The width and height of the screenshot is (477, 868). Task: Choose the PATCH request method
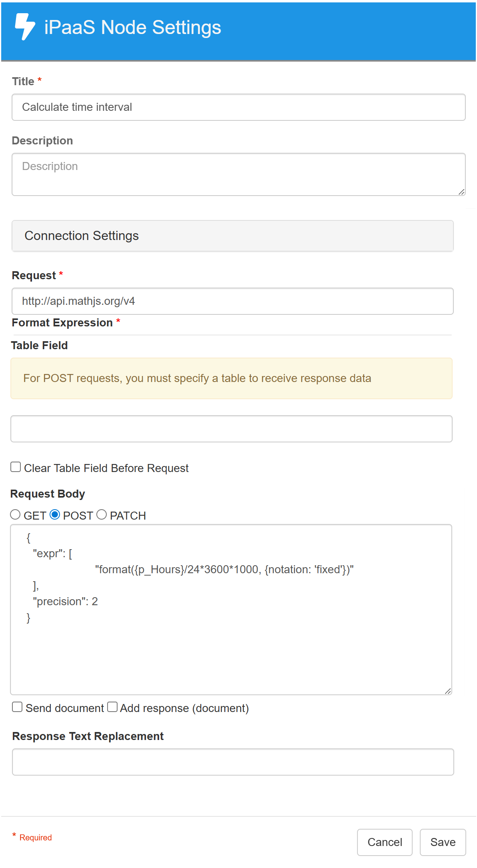(x=102, y=515)
